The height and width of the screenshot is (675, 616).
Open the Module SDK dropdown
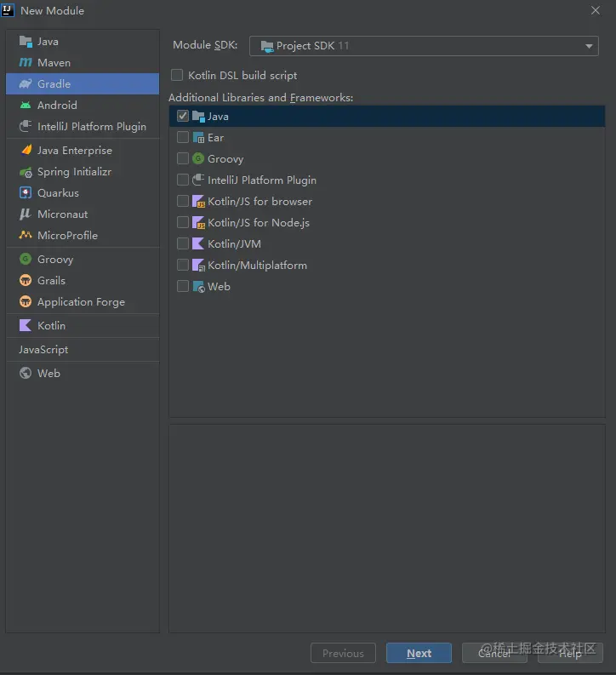(x=424, y=46)
